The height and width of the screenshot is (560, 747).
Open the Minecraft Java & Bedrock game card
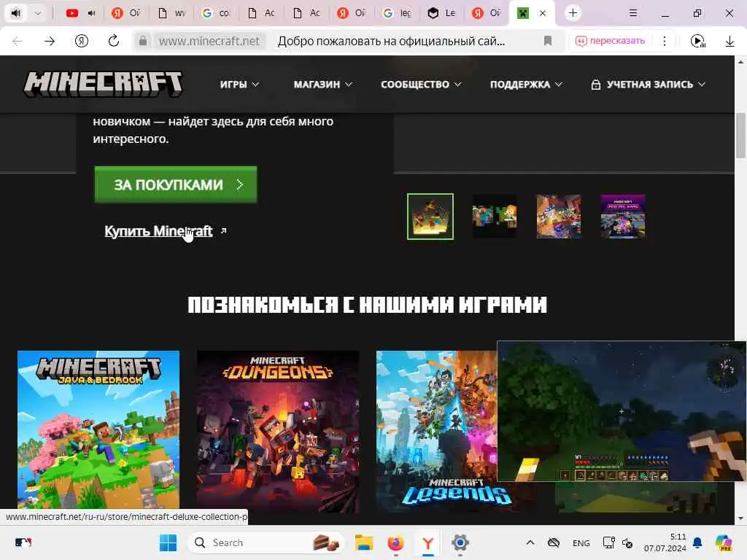(x=98, y=431)
